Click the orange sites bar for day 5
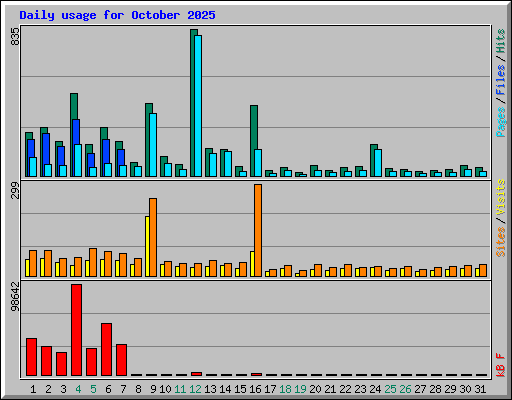This screenshot has height=400, width=512. coord(93,262)
